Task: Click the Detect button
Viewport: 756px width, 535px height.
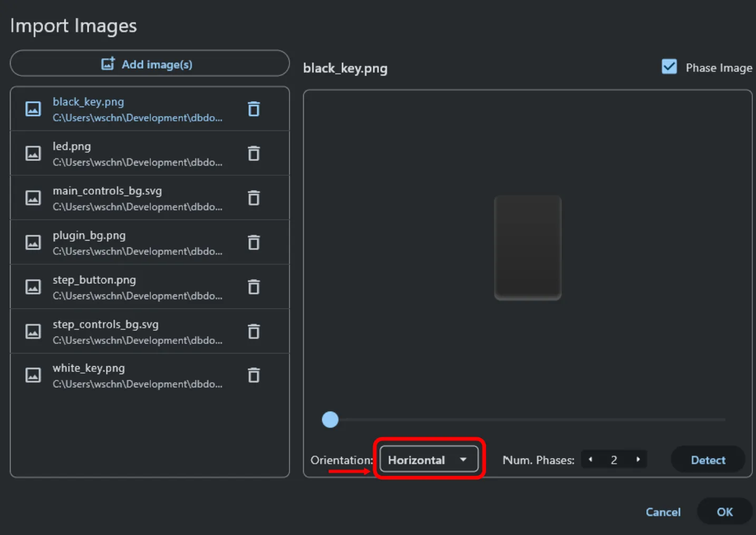Action: click(x=707, y=460)
